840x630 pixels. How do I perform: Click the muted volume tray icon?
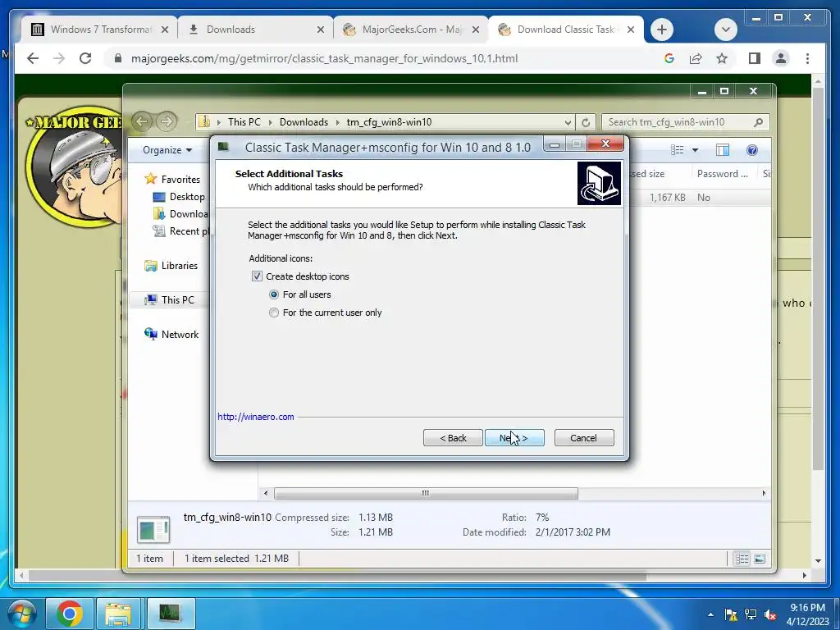pyautogui.click(x=771, y=614)
